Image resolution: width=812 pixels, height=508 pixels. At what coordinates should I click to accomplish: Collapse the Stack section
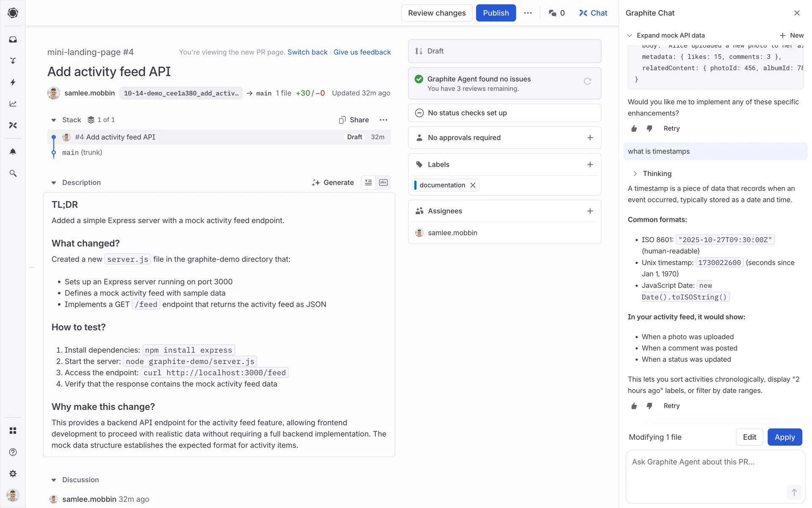click(x=54, y=120)
